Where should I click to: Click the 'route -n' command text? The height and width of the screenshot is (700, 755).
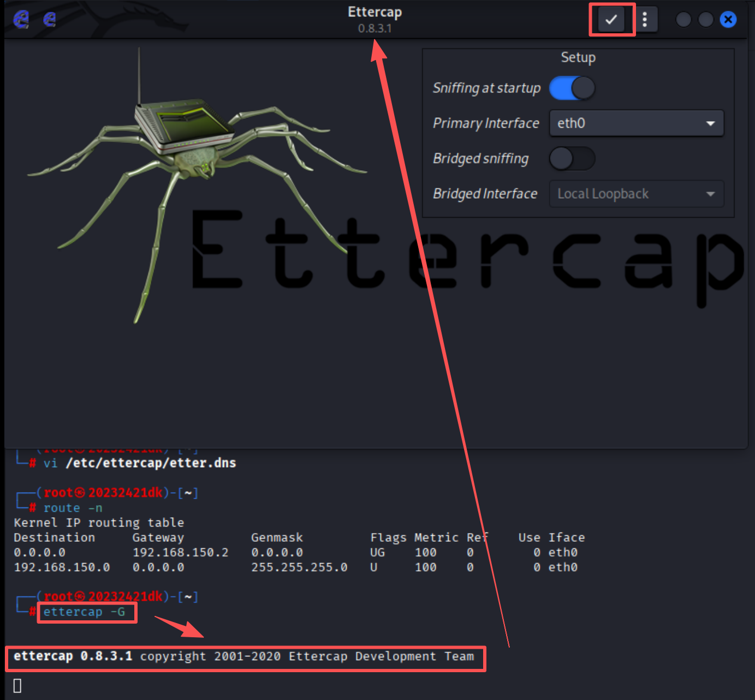(73, 508)
